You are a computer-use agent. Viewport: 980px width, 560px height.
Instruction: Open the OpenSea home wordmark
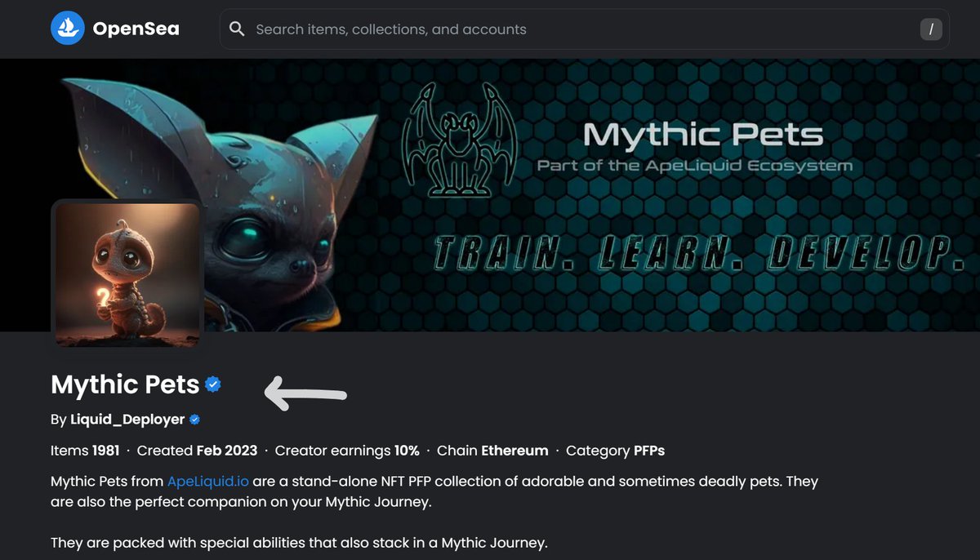tap(136, 29)
